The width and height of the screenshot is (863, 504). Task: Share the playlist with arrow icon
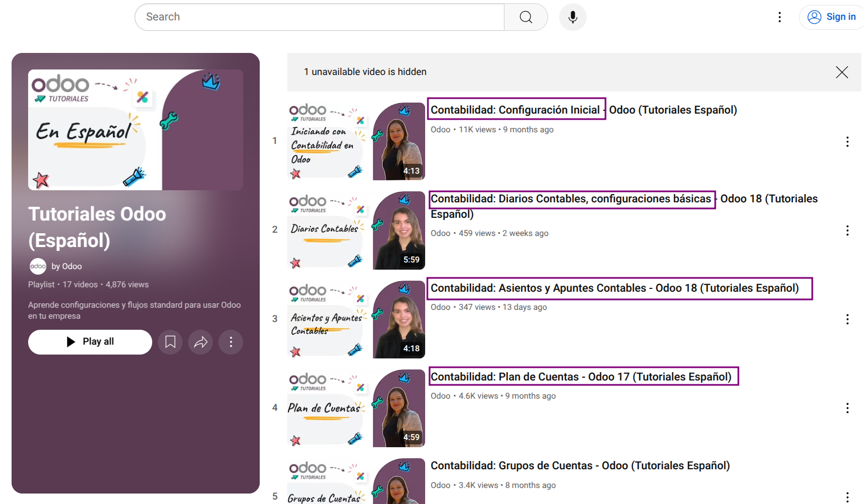pos(201,342)
